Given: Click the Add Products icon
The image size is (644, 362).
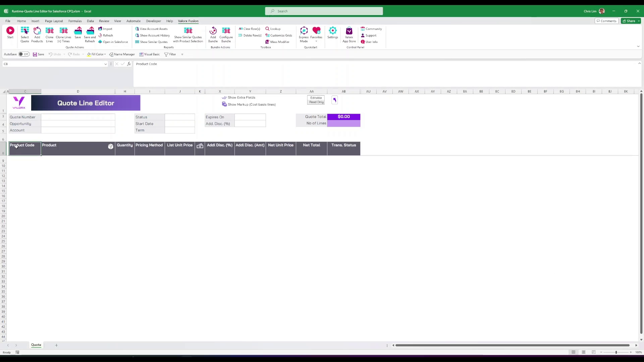Looking at the screenshot, I should (37, 31).
